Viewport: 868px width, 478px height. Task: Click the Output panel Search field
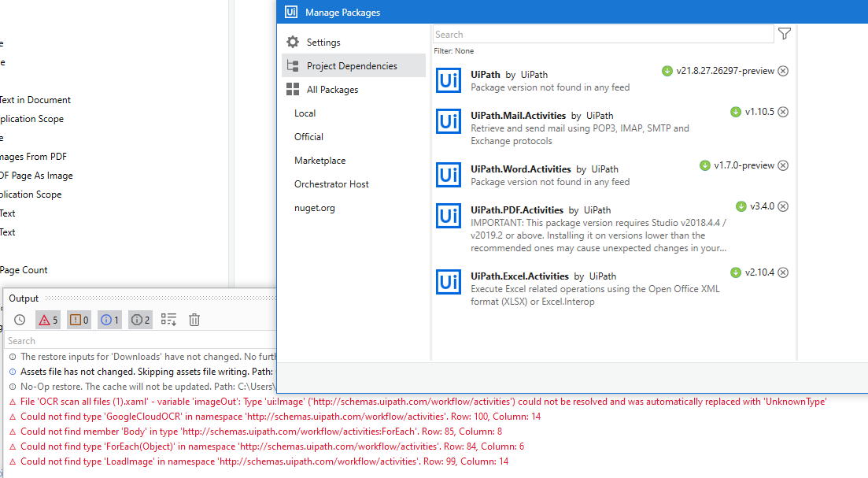pyautogui.click(x=141, y=341)
